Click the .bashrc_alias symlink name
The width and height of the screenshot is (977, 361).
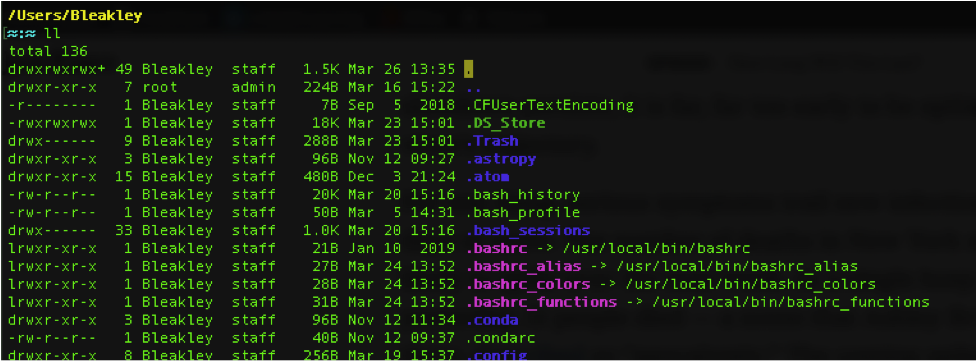click(523, 266)
